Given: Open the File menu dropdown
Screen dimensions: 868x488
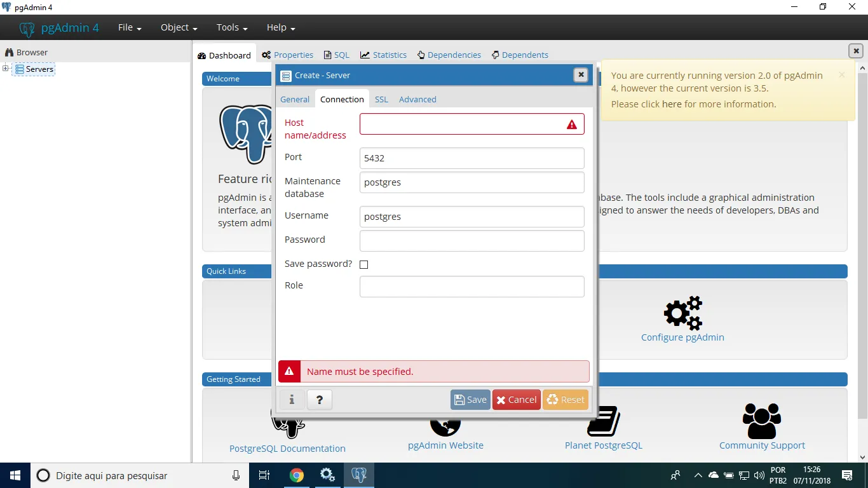Looking at the screenshot, I should tap(130, 27).
